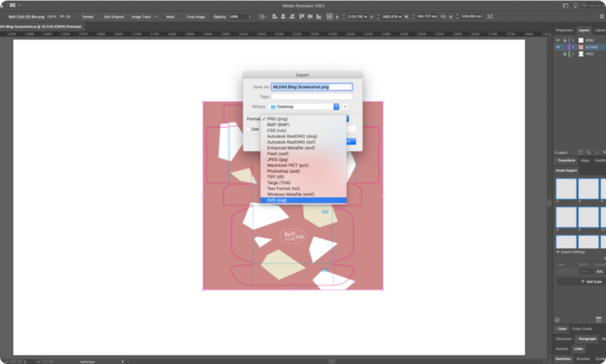Expand the third layer's sublayers
The width and height of the screenshot is (606, 364).
(573, 54)
